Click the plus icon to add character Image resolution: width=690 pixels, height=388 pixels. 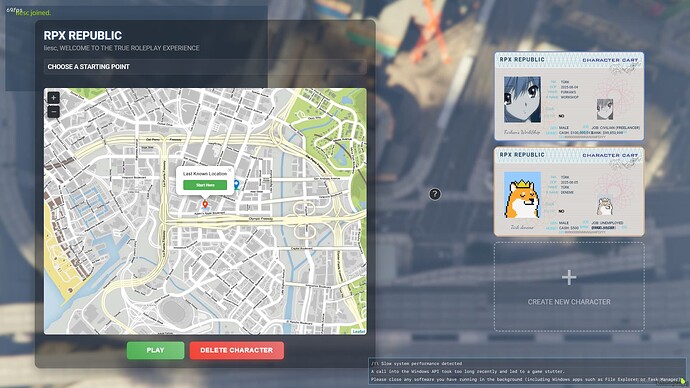coord(569,278)
